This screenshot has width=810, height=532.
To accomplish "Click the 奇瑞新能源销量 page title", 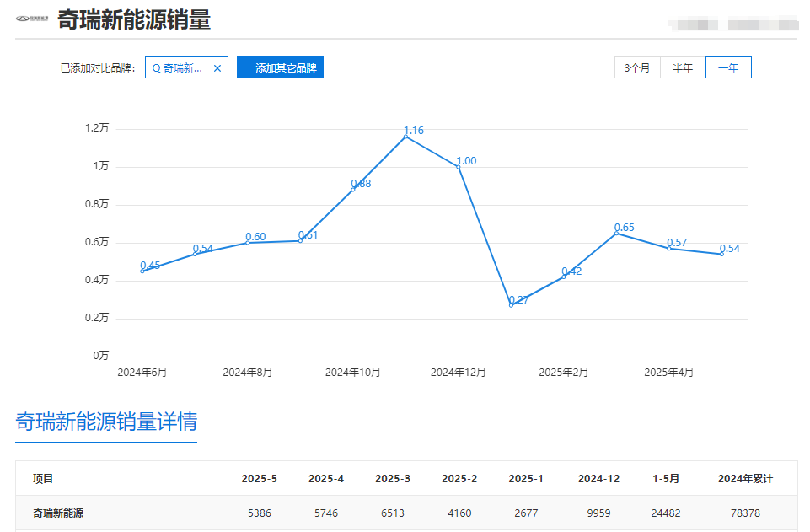I will tap(134, 19).
